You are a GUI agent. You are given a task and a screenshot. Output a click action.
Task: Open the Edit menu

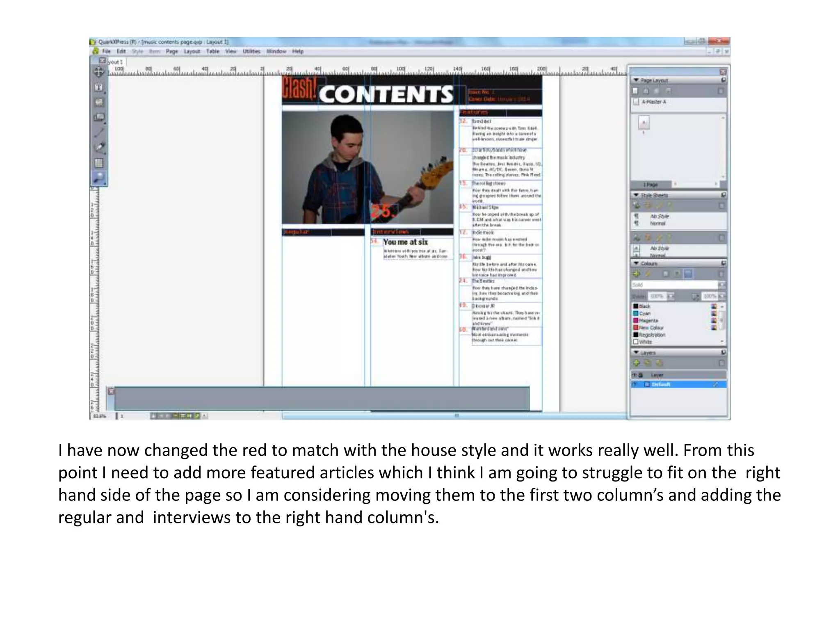[121, 51]
